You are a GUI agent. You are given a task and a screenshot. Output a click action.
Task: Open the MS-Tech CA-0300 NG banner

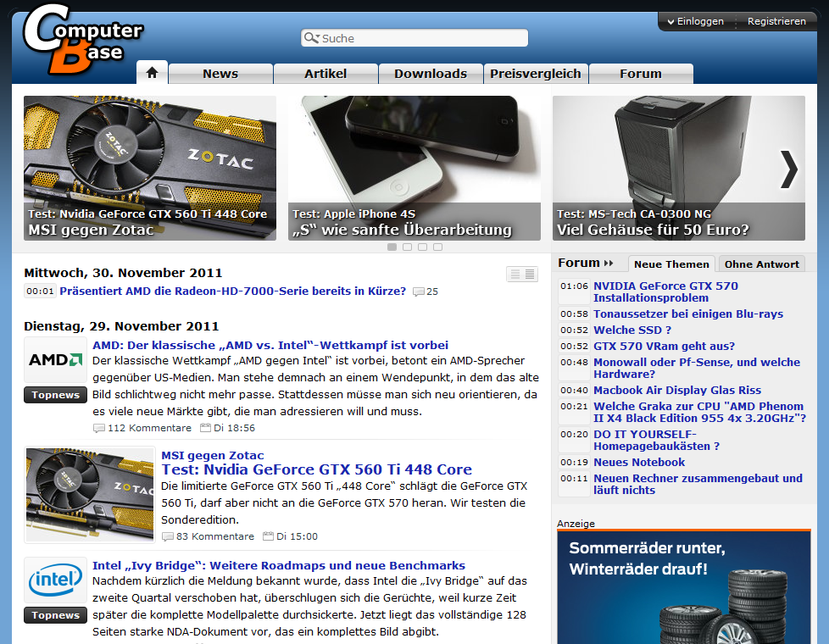pyautogui.click(x=679, y=168)
